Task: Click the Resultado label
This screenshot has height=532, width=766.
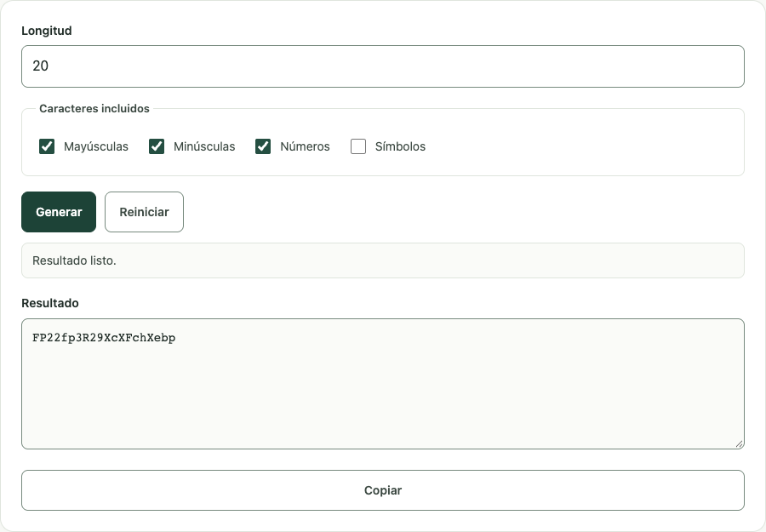Action: 50,303
